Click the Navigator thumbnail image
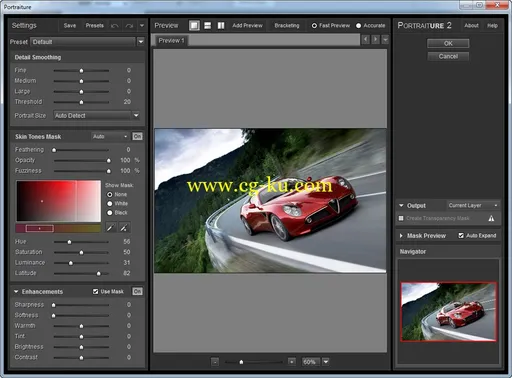Image resolution: width=512 pixels, height=378 pixels. coord(449,312)
